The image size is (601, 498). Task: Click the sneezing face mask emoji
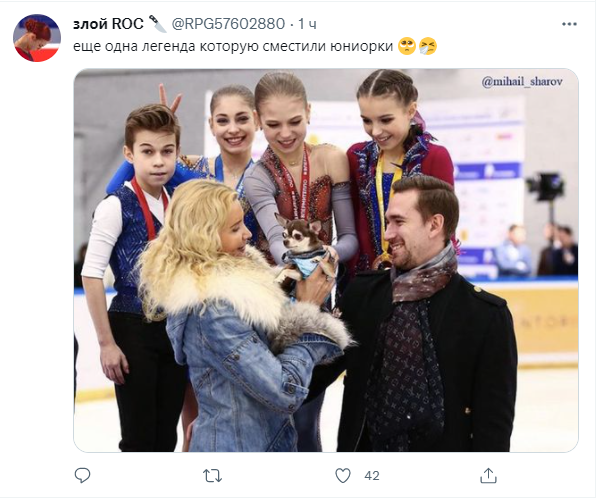tap(428, 46)
